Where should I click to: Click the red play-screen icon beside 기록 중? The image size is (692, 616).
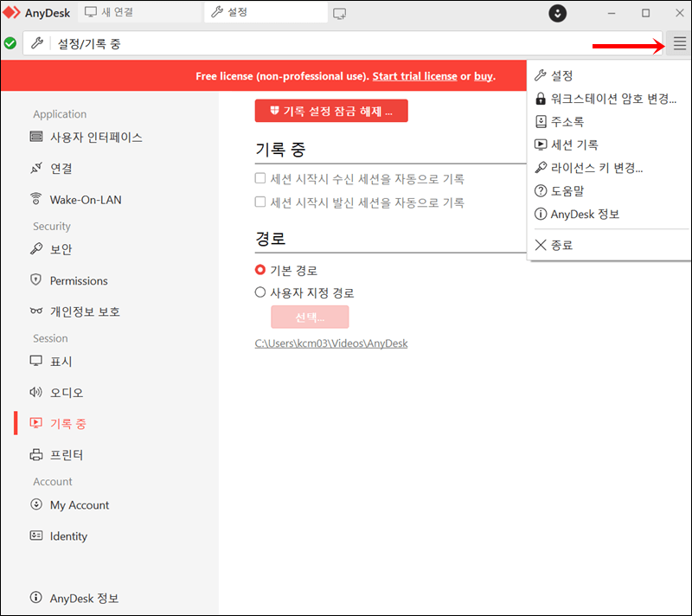[x=35, y=423]
